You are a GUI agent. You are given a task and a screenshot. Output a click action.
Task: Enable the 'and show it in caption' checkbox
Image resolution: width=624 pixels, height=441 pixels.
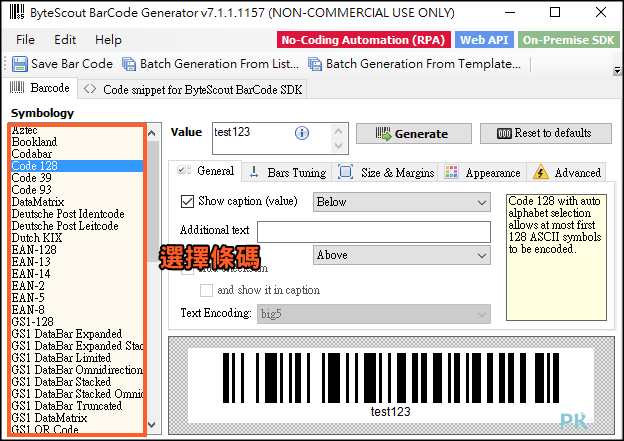point(206,290)
